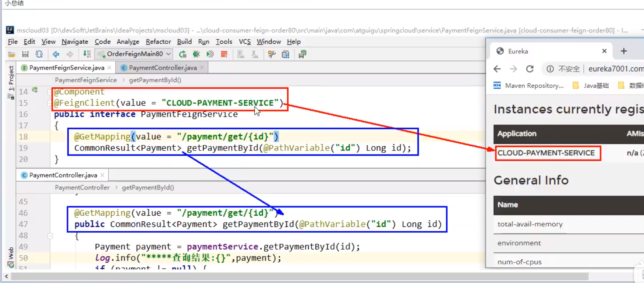Open Settings with the wrench icon
The height and width of the screenshot is (283, 644).
pos(272,54)
